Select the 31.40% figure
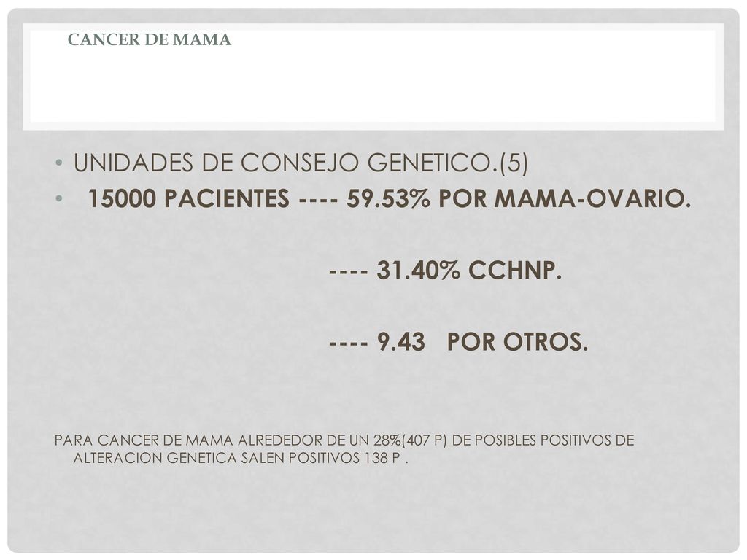 tap(418, 270)
